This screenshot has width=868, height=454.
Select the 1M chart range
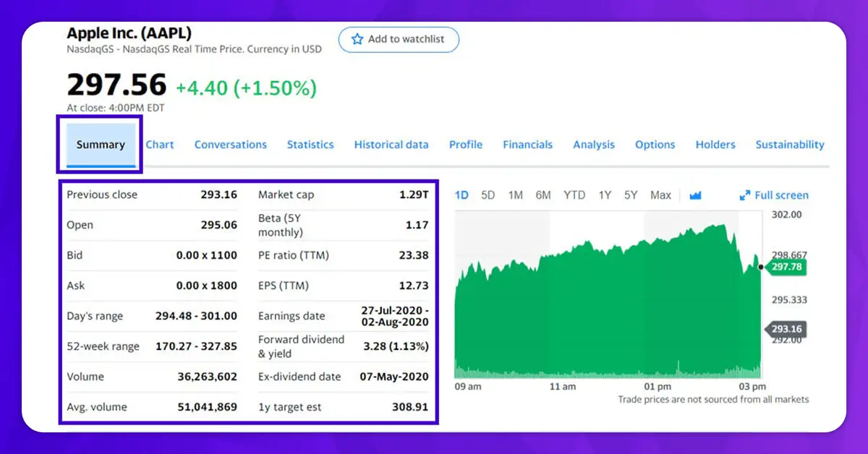click(x=515, y=195)
